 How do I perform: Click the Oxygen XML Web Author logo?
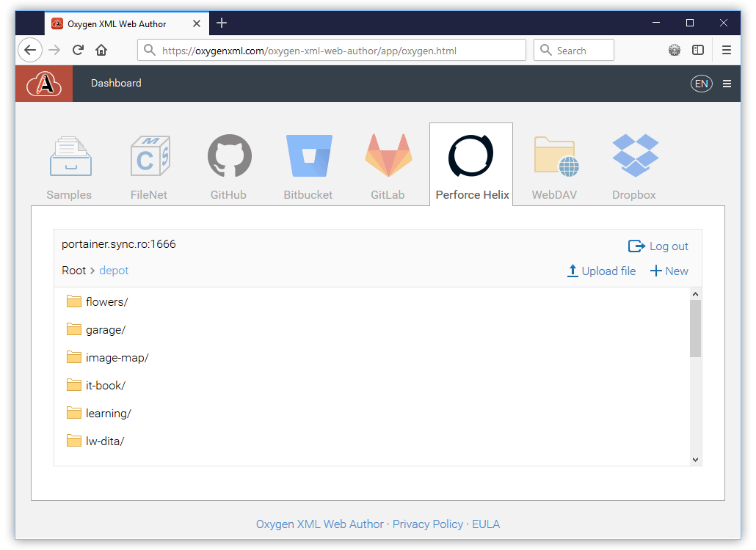44,84
